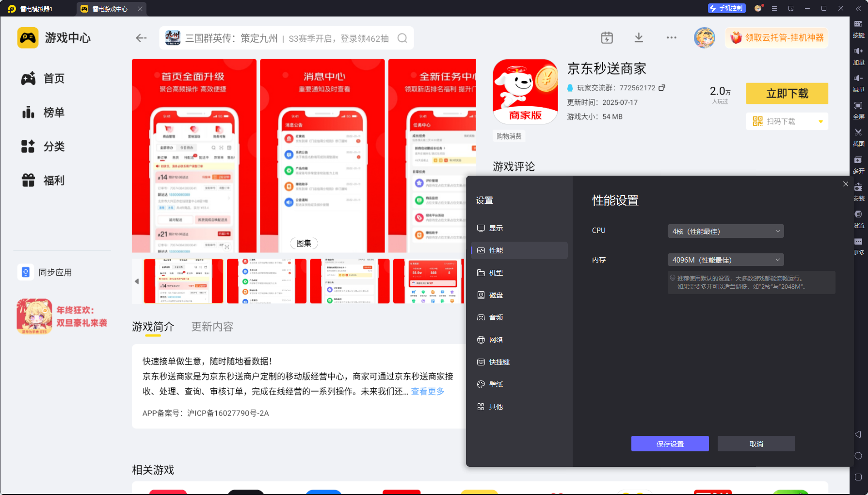This screenshot has height=495, width=868.
Task: Close the settings dialog
Action: click(x=846, y=184)
